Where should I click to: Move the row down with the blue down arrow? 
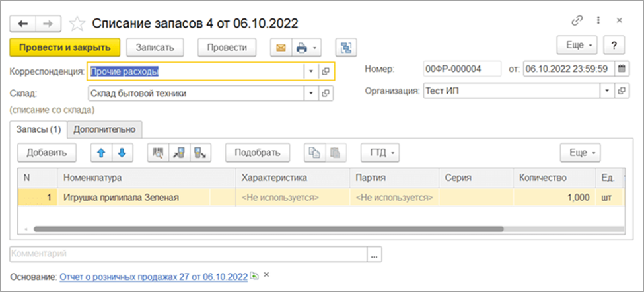pyautogui.click(x=122, y=153)
